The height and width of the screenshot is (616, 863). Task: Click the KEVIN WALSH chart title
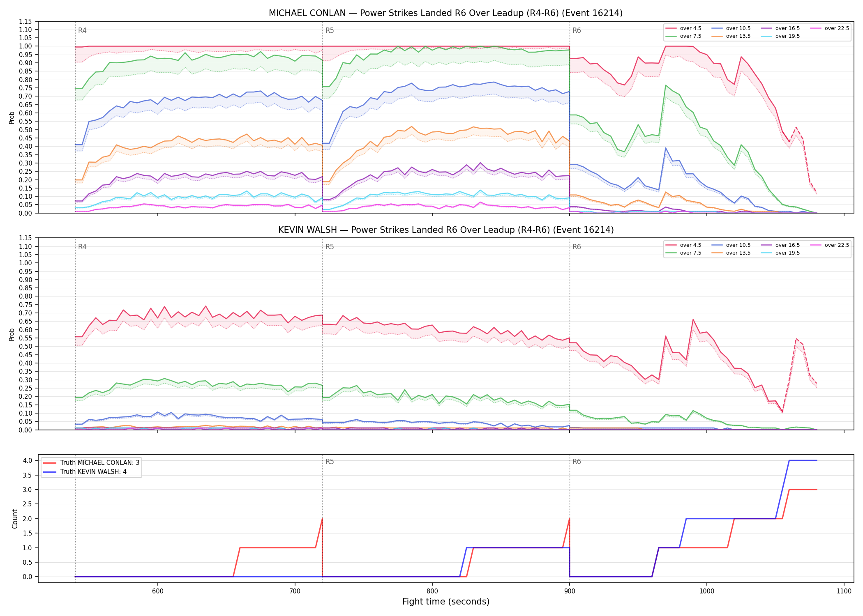point(445,230)
